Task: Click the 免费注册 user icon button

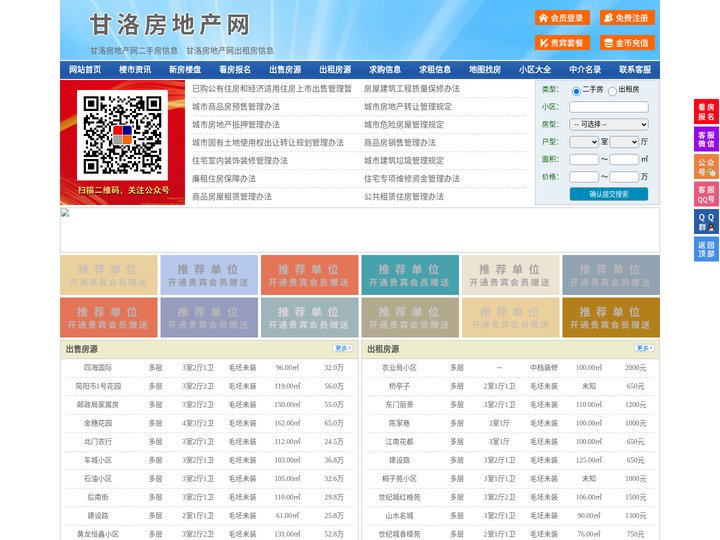Action: (627, 18)
